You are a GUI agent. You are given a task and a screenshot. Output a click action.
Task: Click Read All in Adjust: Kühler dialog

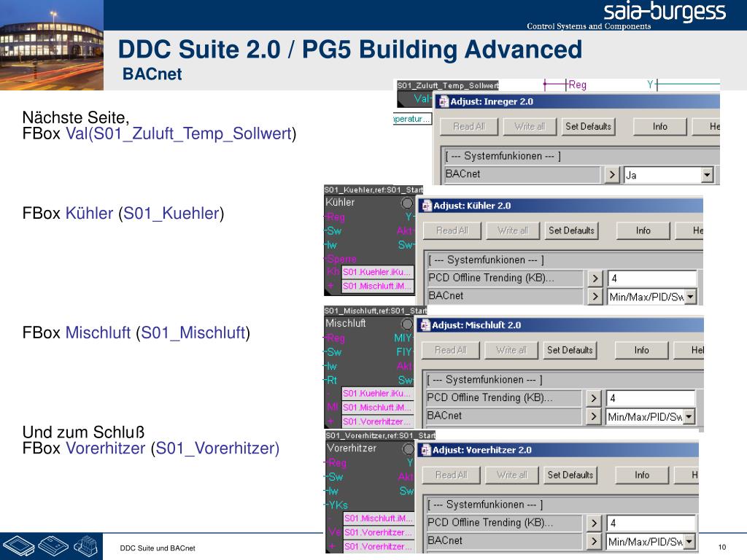pos(452,230)
